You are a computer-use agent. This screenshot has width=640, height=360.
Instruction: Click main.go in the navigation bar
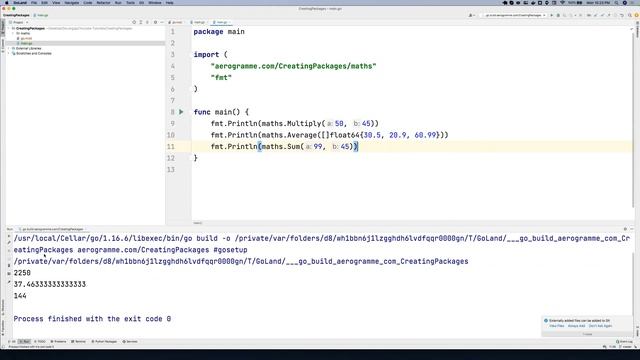pos(41,15)
